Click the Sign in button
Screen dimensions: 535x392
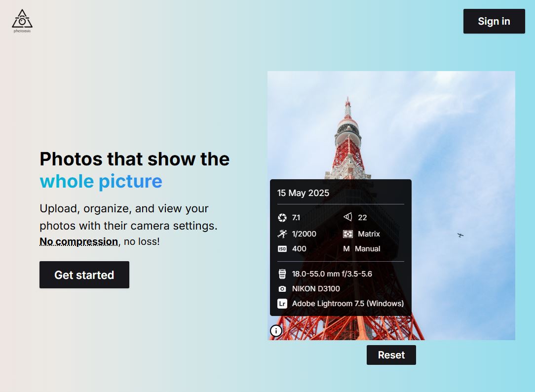point(494,21)
